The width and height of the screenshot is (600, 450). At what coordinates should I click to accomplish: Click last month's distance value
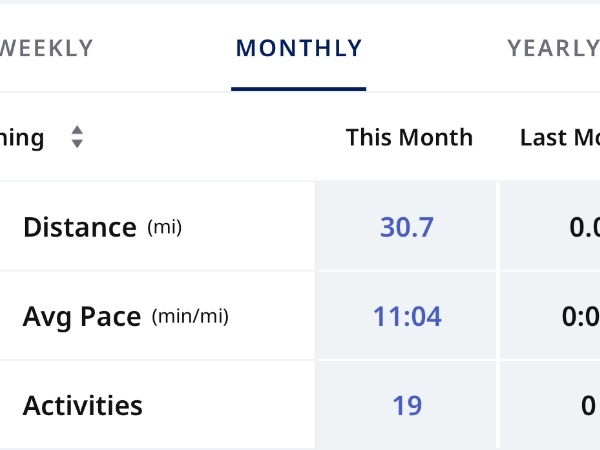click(x=584, y=227)
